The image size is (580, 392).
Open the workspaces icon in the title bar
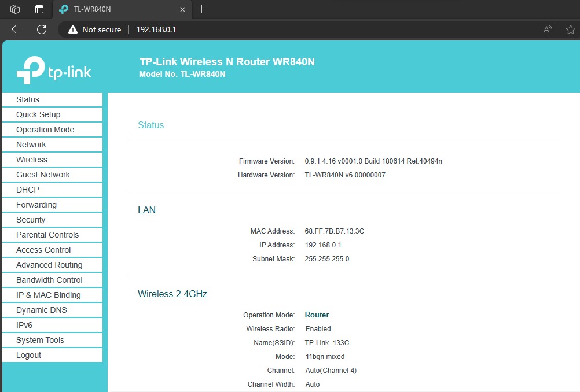[x=15, y=9]
